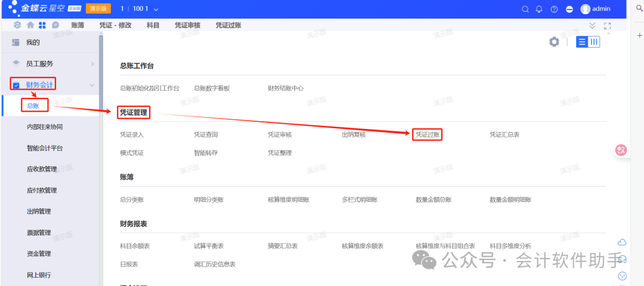Expand the double-chevron tab overflow list
This screenshot has height=286, width=644.
(x=592, y=26)
